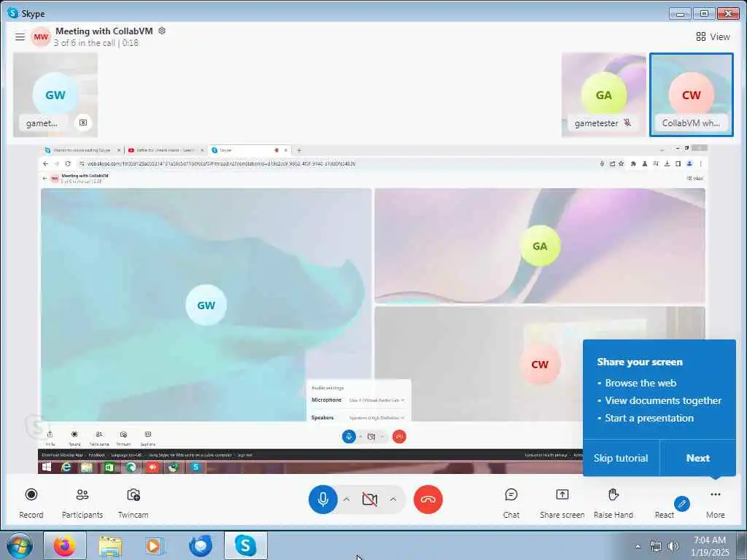Viewport: 747px width, 560px height.
Task: Click the screen-share icon on GW tile
Action: (x=83, y=122)
